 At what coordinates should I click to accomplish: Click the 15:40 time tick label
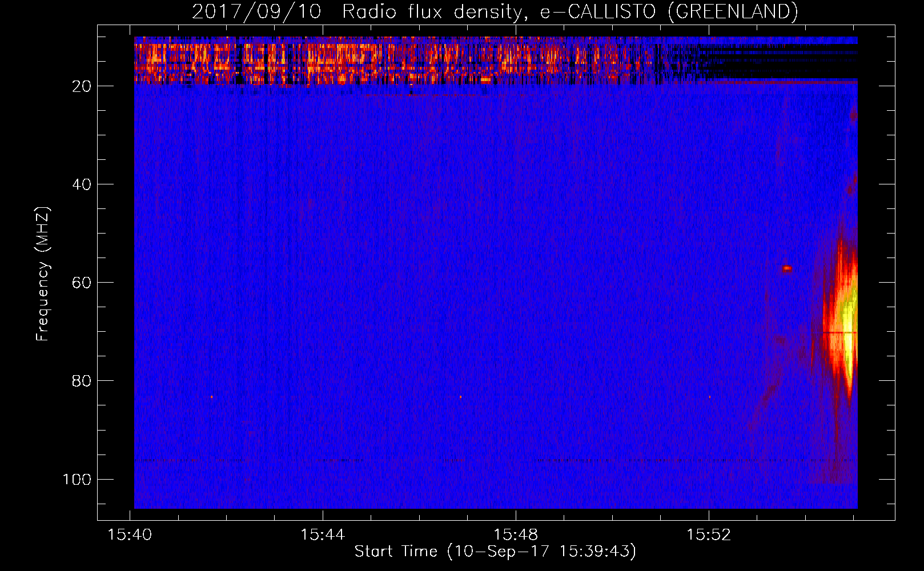tap(130, 535)
